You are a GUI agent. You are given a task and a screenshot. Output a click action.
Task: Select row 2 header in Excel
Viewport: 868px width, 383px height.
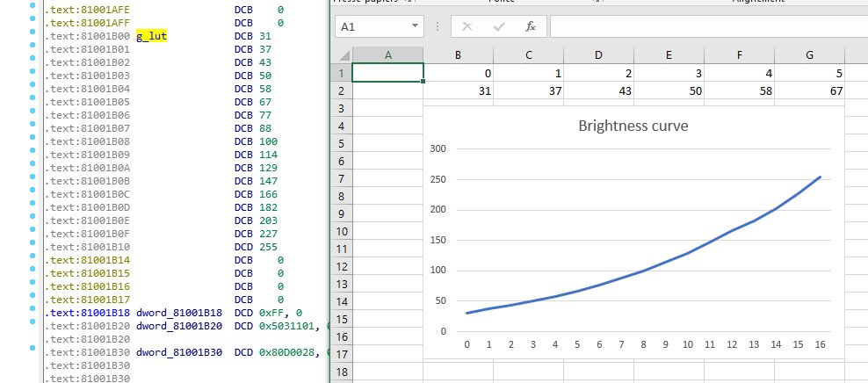(x=342, y=90)
